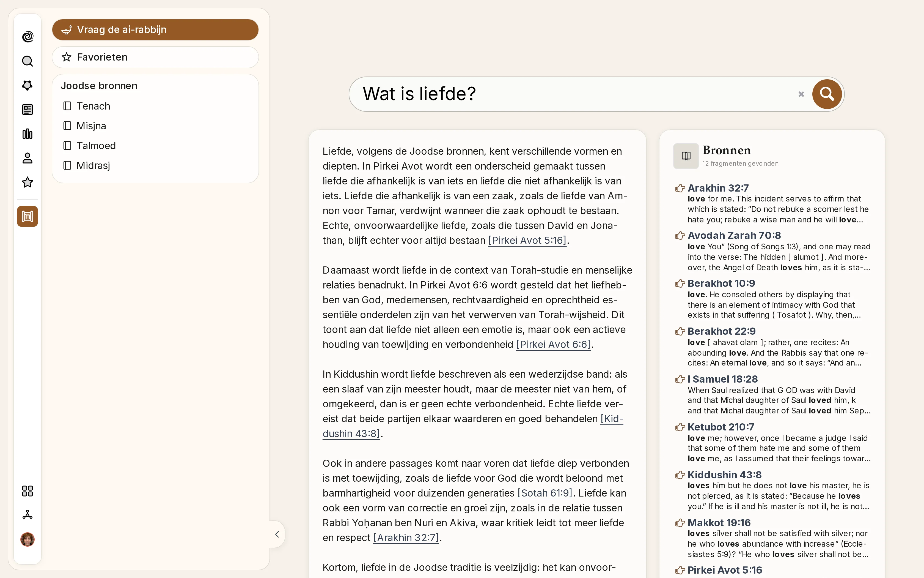The image size is (924, 578).
Task: Open source Makkot 19:16
Action: coord(719,523)
